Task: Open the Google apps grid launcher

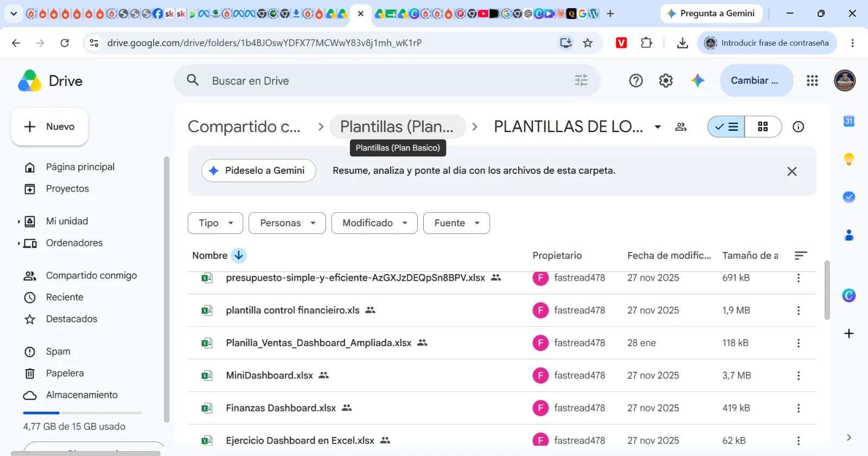Action: [x=812, y=80]
